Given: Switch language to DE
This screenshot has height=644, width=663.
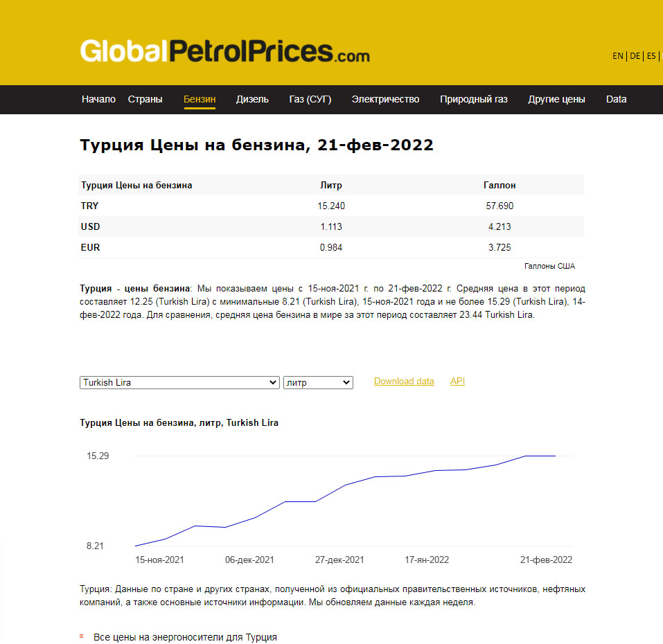Looking at the screenshot, I should pyautogui.click(x=635, y=56).
